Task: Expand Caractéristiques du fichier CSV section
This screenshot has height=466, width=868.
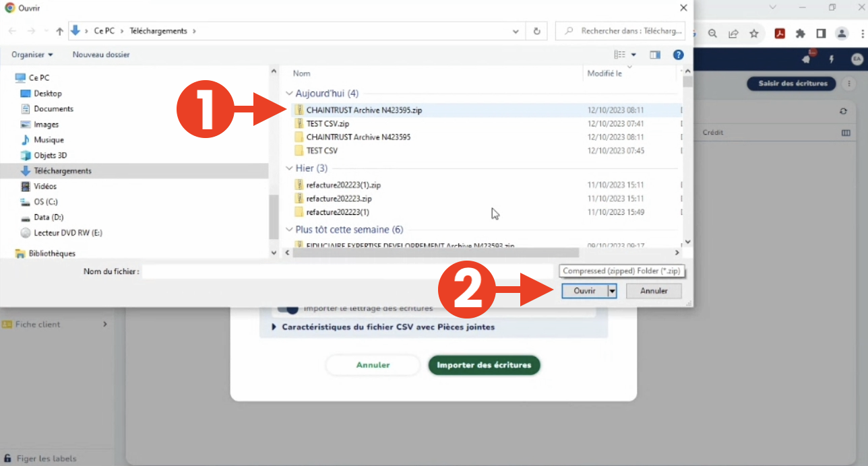Action: pyautogui.click(x=383, y=327)
